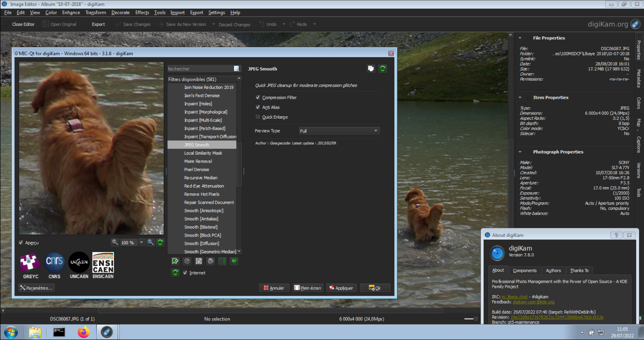This screenshot has height=340, width=644.
Task: Click the filter selection mode checklist icon
Action: pos(222,261)
